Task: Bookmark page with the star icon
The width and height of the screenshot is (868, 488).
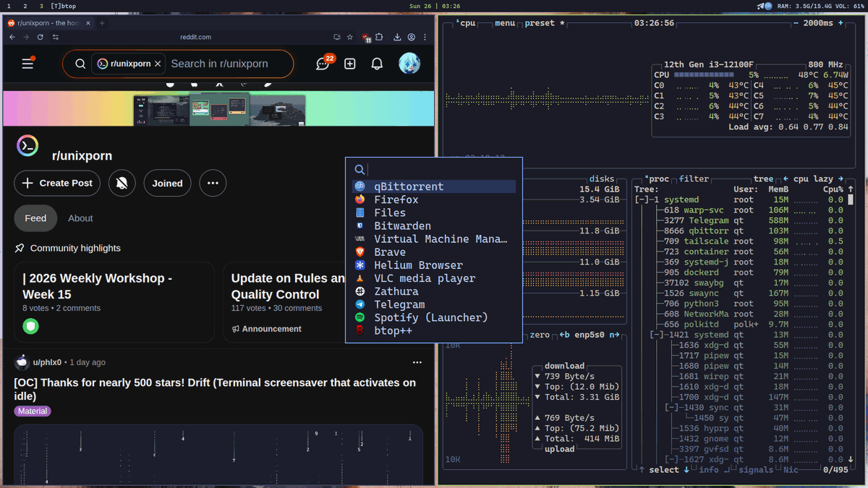Action: (350, 37)
